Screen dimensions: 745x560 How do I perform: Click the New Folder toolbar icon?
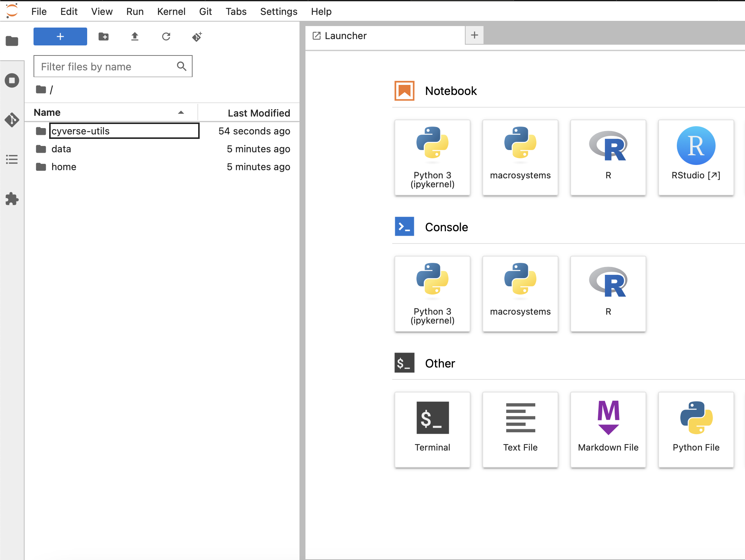point(104,36)
